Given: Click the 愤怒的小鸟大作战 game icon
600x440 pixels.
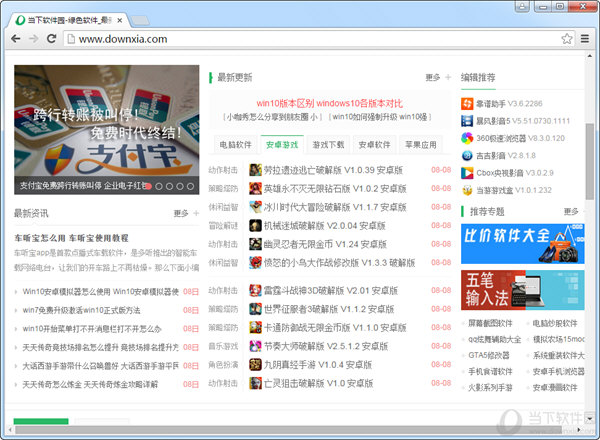Looking at the screenshot, I should click(x=256, y=262).
